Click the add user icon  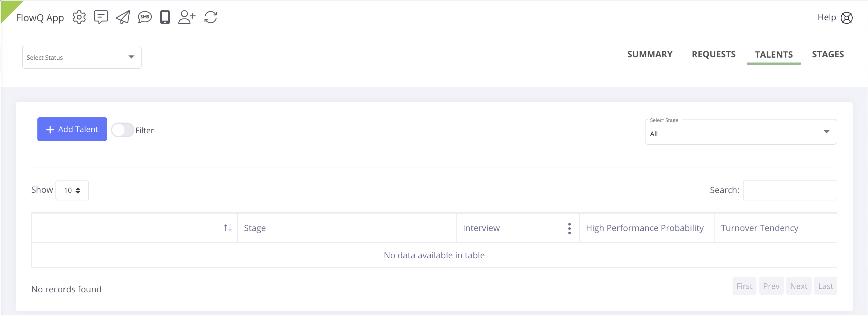(187, 17)
